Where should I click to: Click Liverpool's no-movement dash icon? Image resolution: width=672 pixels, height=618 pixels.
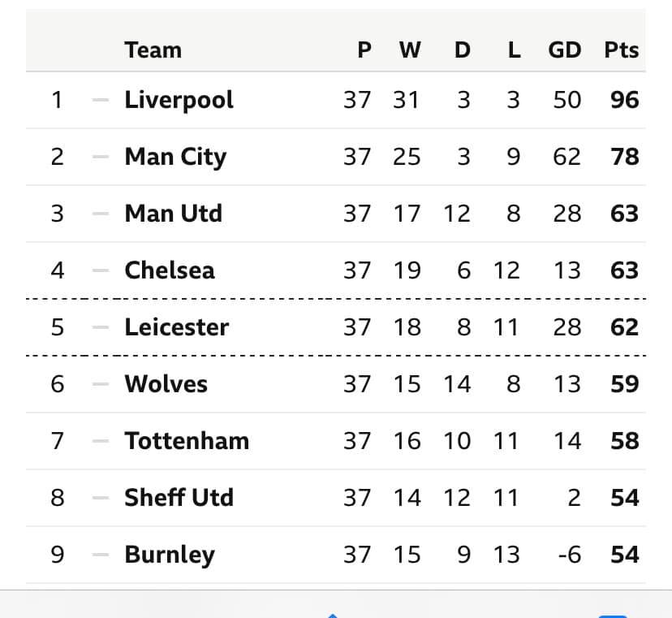click(100, 100)
